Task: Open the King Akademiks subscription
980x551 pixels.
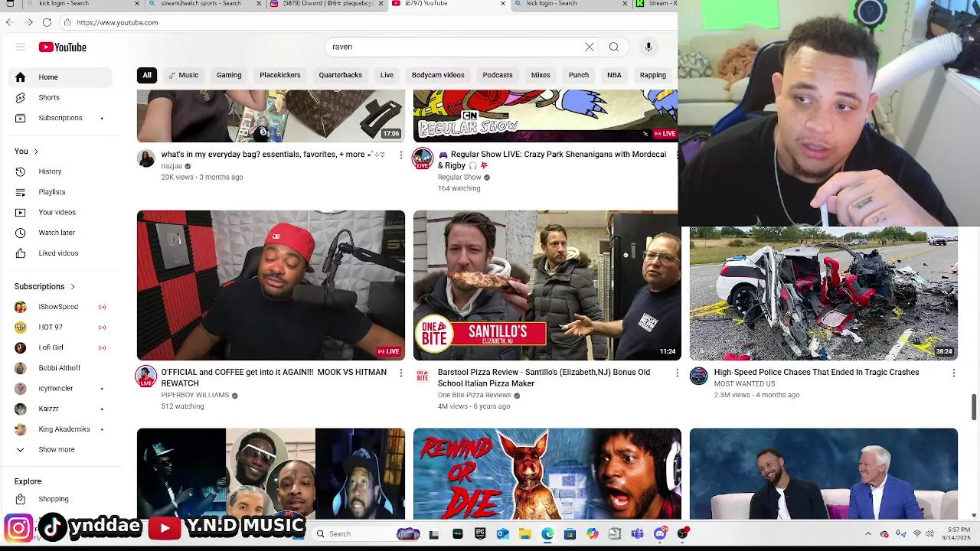Action: pos(60,429)
